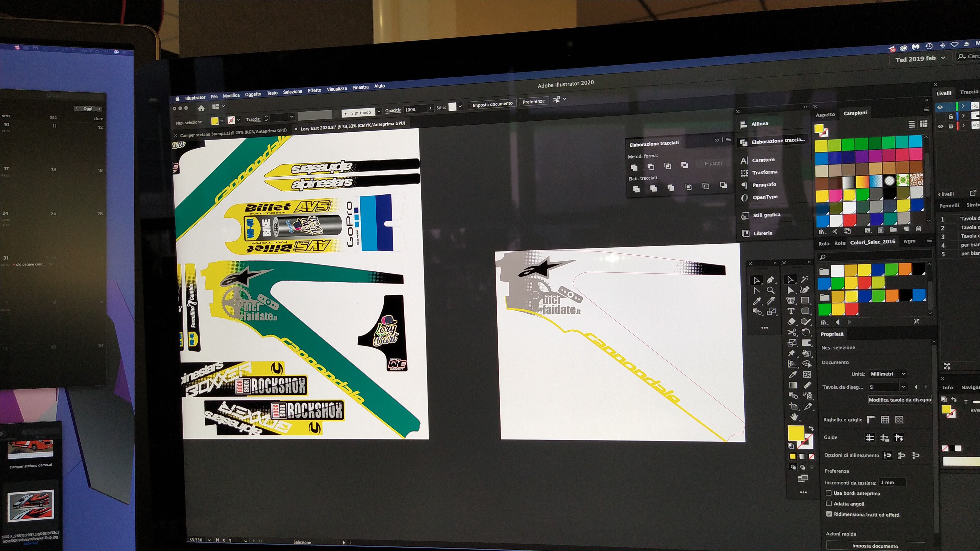The image size is (980, 551).
Task: Check the Adatta angoli option
Action: click(829, 503)
